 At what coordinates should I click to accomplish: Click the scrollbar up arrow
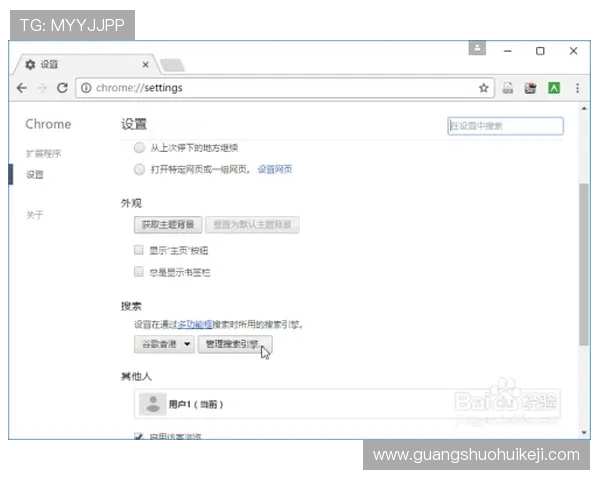[x=584, y=109]
